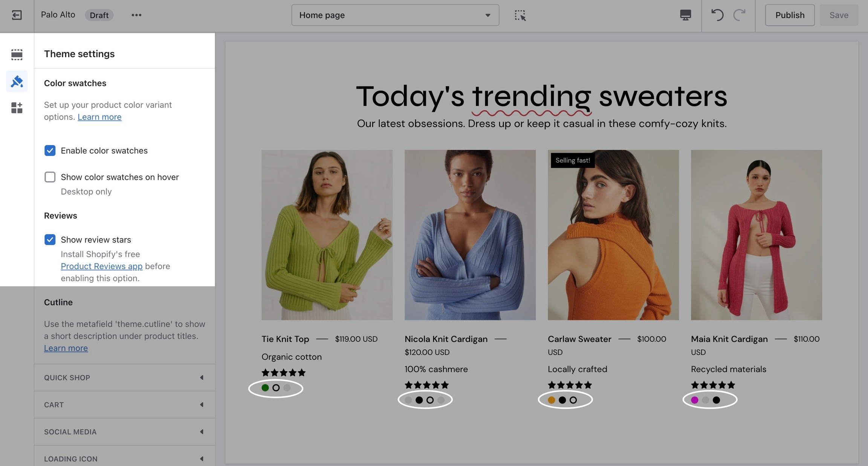This screenshot has height=466, width=868.
Task: Click the exit editor icon
Action: point(17,15)
